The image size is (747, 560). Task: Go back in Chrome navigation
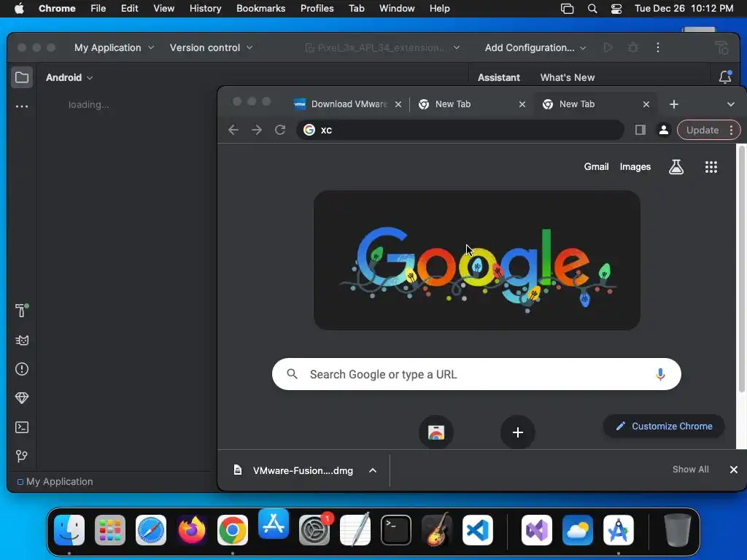point(233,130)
